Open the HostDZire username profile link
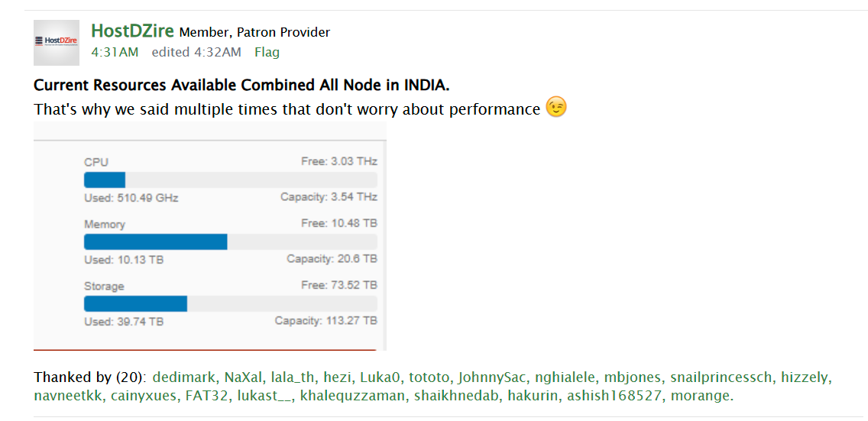The image size is (868, 421). coord(133,31)
